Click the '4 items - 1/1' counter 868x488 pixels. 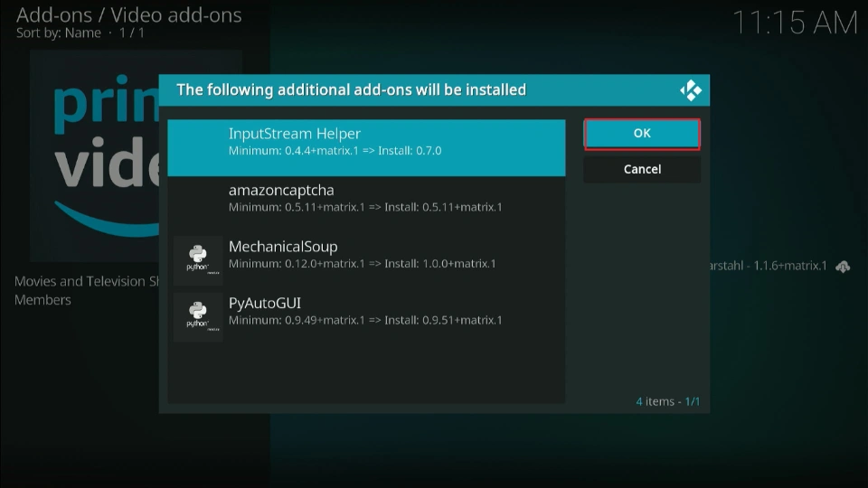pyautogui.click(x=667, y=401)
